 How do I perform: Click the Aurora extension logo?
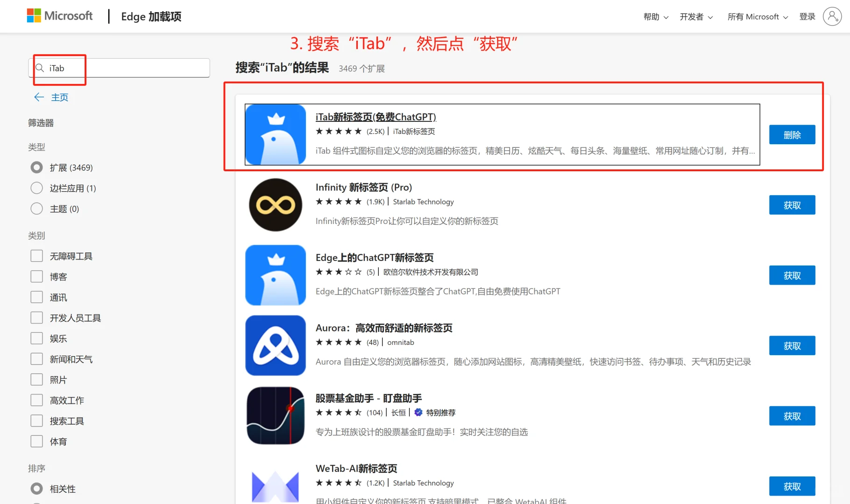[275, 345]
